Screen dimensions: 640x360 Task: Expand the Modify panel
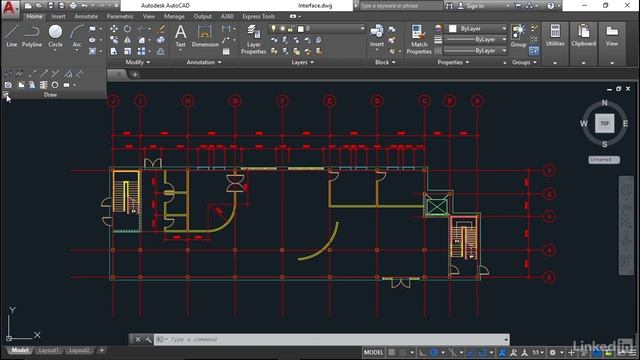(x=138, y=62)
